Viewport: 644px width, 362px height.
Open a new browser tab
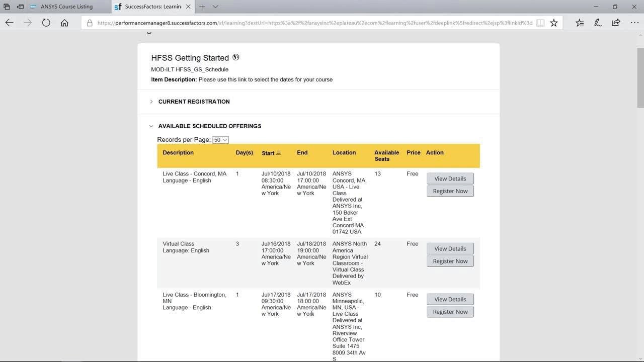click(x=202, y=7)
